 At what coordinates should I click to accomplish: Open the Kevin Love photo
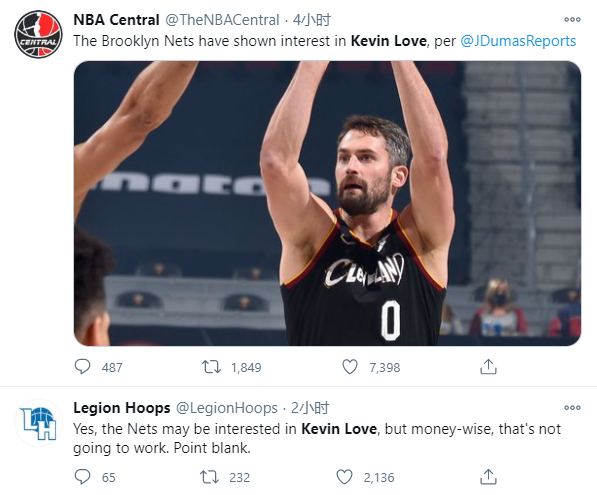(327, 203)
